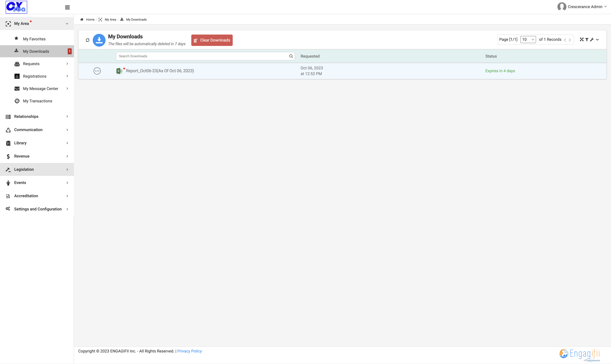Click the fullscreen expand icon

tap(582, 40)
